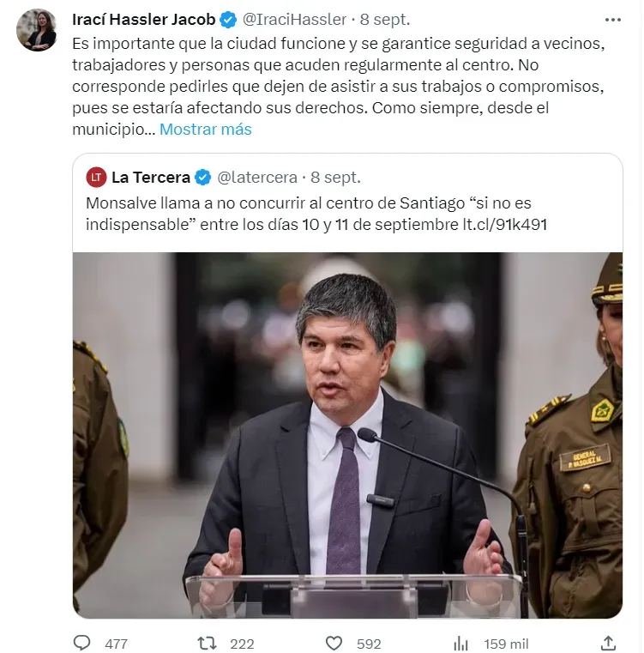The height and width of the screenshot is (653, 644).
Task: Open the view analytics bar chart icon
Action: click(460, 644)
